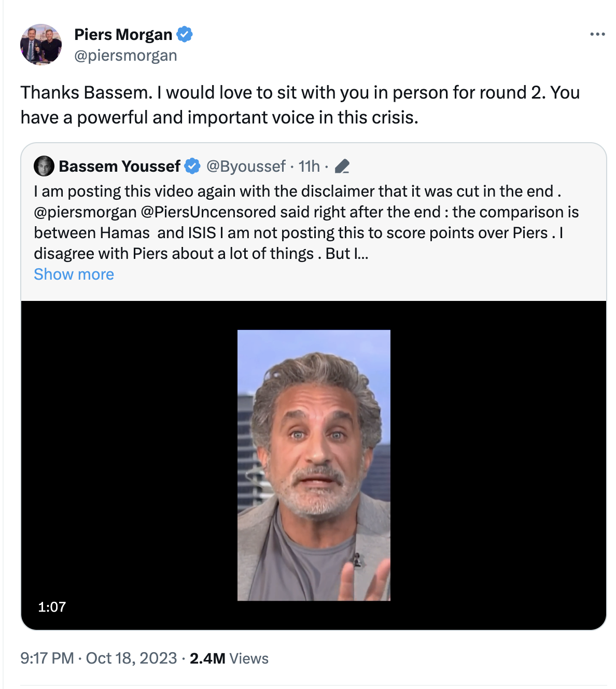Open the three-dot more options menu

[x=597, y=34]
